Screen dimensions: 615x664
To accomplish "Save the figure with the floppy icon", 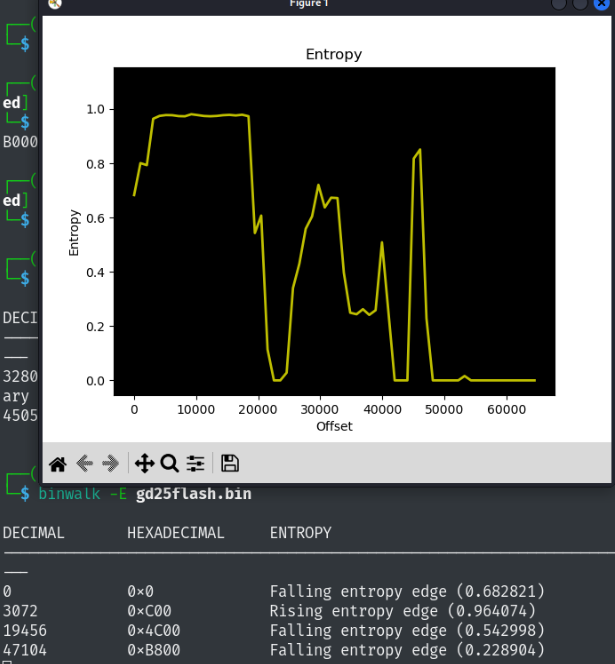I will pyautogui.click(x=230, y=463).
